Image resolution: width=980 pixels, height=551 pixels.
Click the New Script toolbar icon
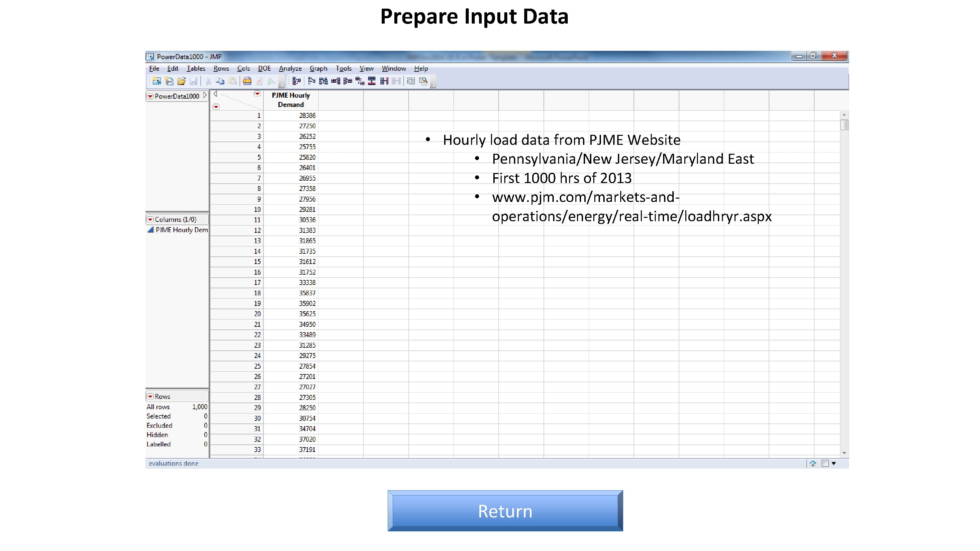click(x=169, y=81)
